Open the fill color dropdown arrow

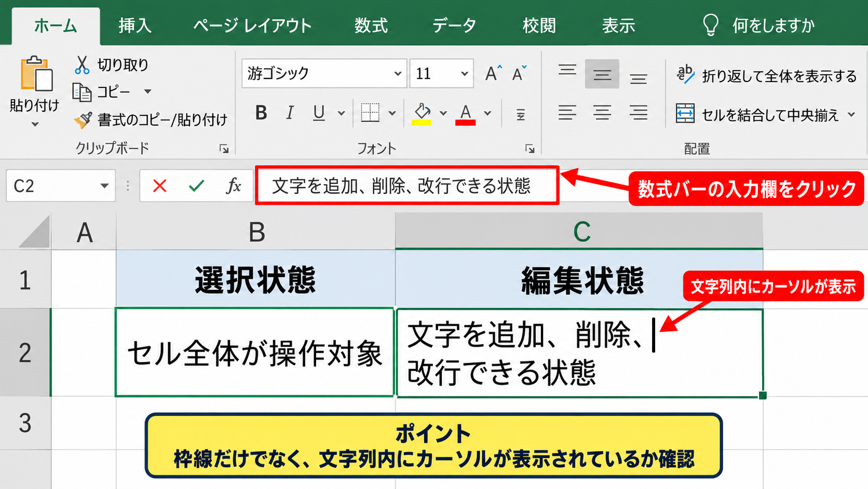tap(443, 113)
